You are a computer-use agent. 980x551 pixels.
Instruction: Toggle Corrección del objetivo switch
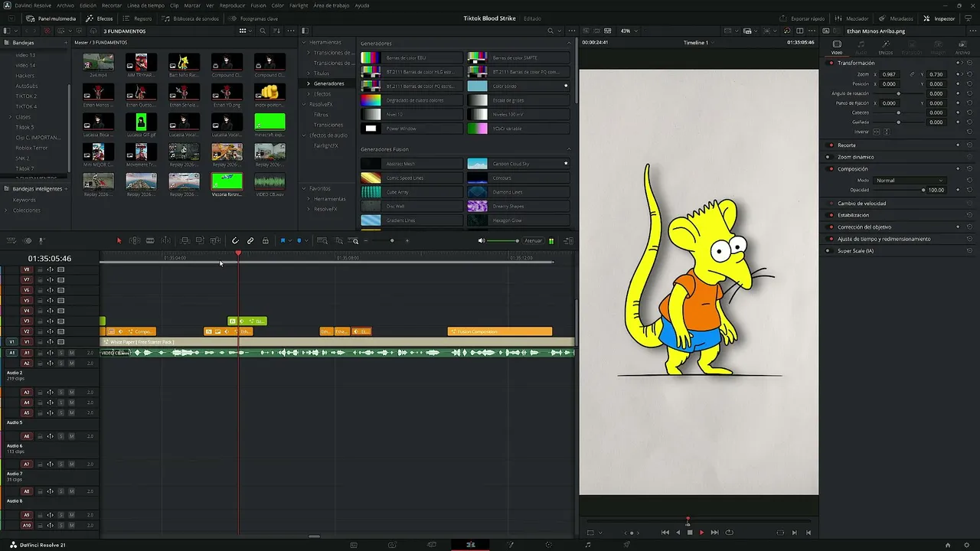point(831,227)
